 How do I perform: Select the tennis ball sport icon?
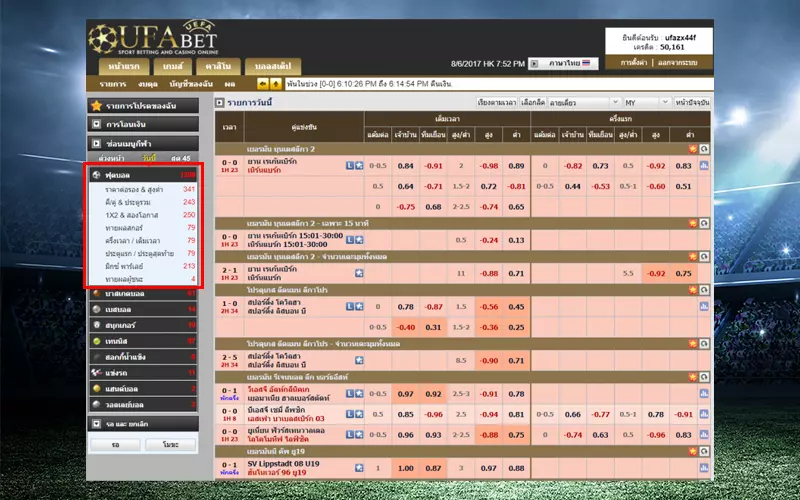(96, 341)
